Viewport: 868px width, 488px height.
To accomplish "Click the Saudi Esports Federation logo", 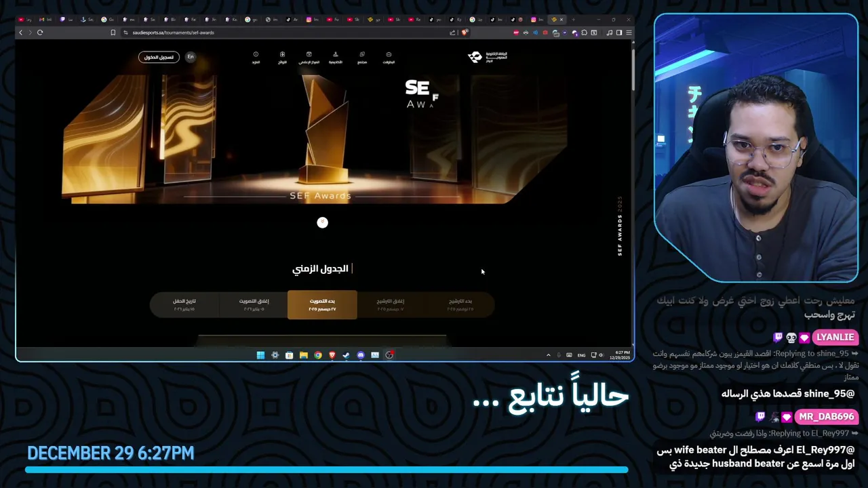I will [x=488, y=57].
